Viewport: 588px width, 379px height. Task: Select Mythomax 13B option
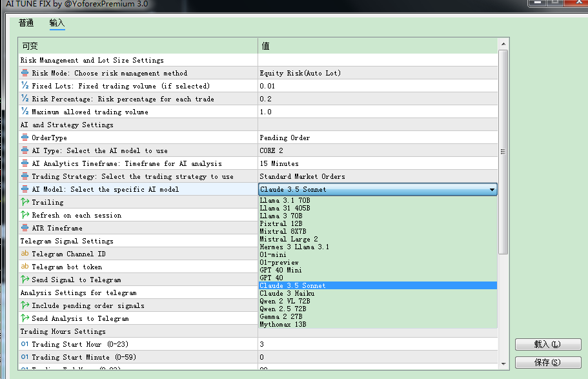point(283,324)
